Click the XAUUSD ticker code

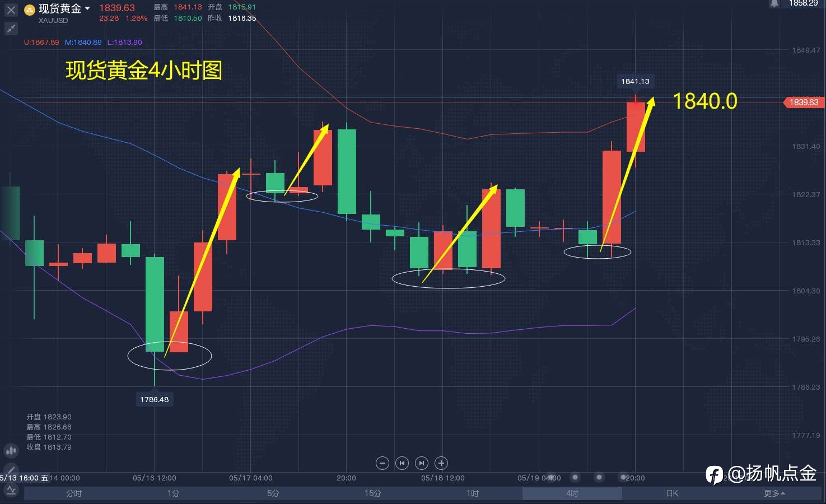[x=53, y=21]
